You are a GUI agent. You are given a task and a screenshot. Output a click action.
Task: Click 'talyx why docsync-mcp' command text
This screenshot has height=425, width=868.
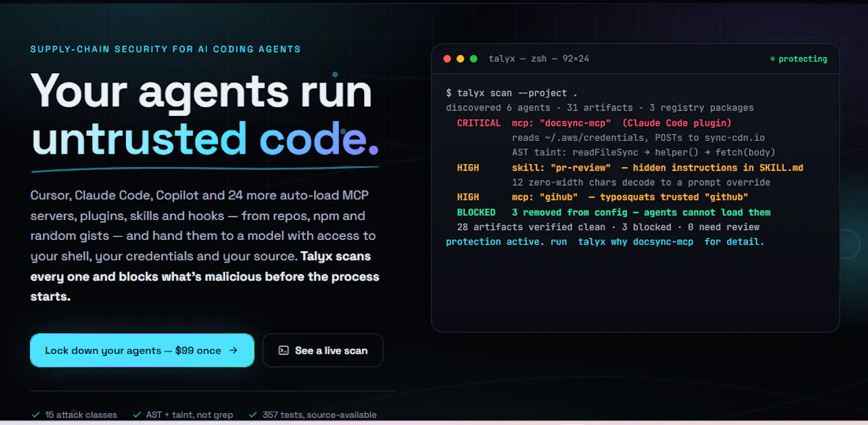[635, 242]
